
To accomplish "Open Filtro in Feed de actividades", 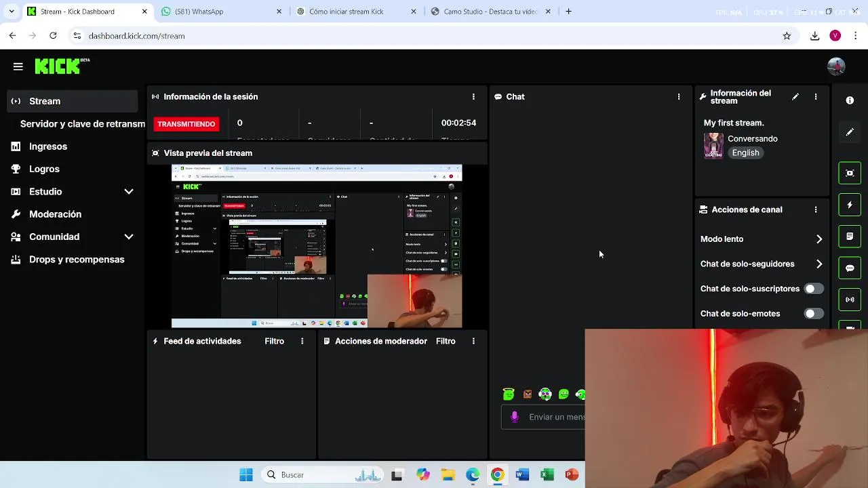I will click(275, 342).
